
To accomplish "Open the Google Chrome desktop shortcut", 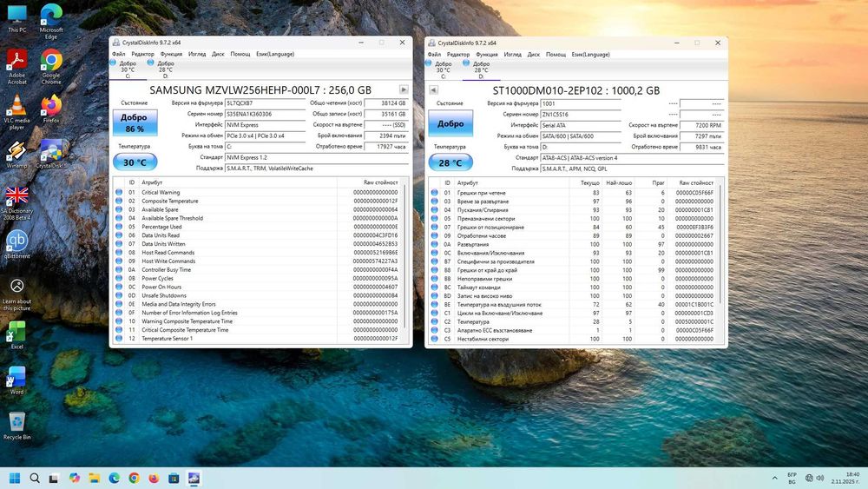I will click(51, 67).
